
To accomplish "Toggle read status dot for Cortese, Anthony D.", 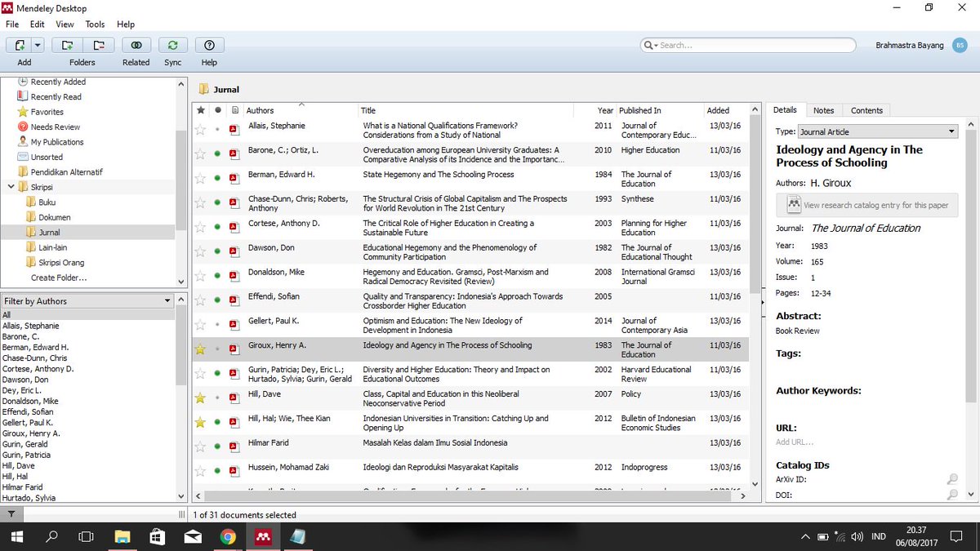I will point(217,227).
